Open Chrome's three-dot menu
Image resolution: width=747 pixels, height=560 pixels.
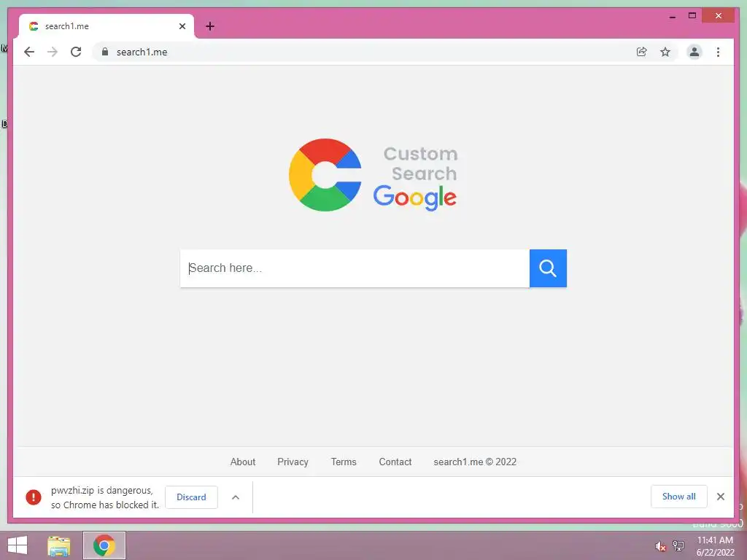tap(718, 52)
